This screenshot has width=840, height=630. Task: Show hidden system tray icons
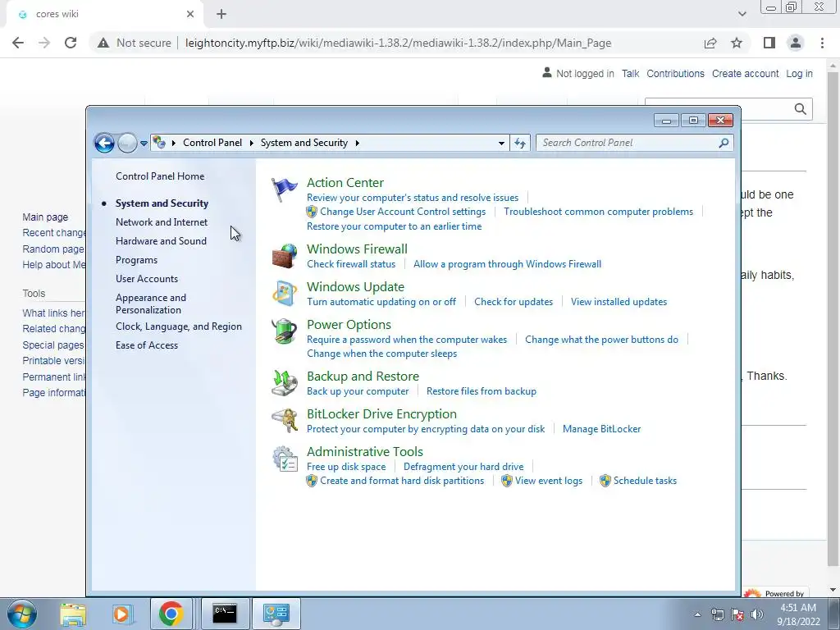coord(697,614)
